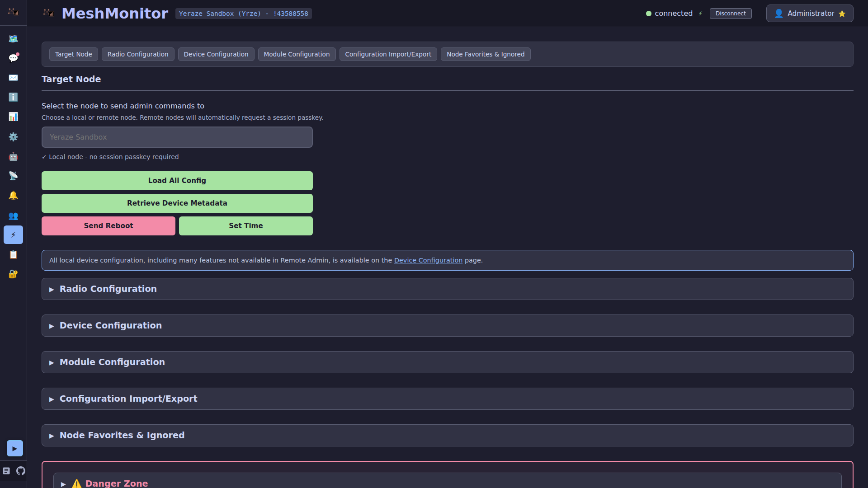Viewport: 868px width, 488px height.
Task: Expand the Module Configuration section
Action: 112,362
